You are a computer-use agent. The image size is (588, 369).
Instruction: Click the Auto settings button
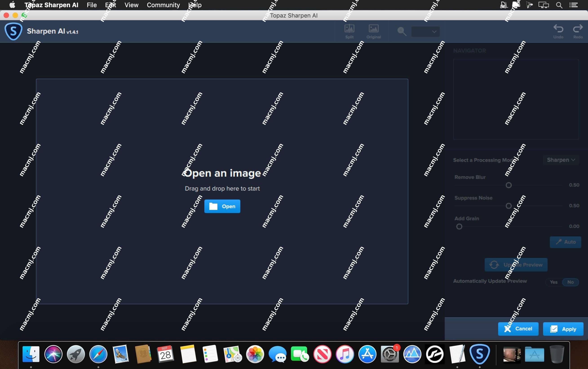(x=565, y=242)
